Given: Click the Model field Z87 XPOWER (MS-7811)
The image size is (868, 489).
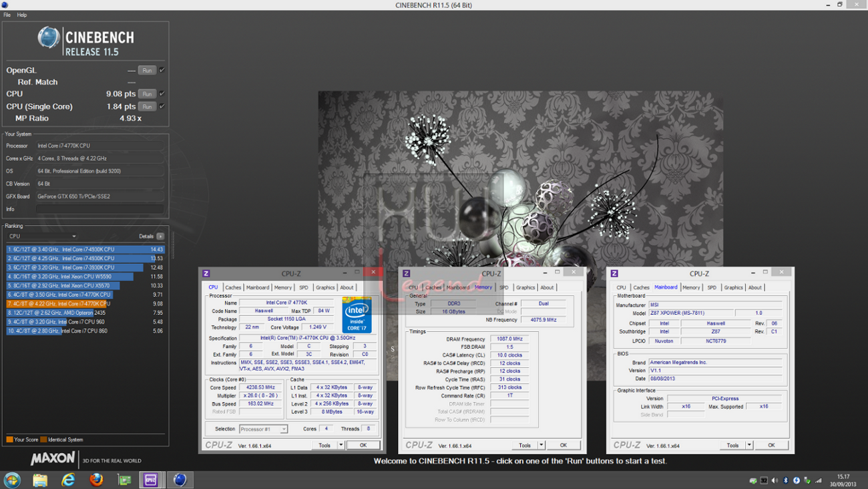Looking at the screenshot, I should click(x=690, y=313).
